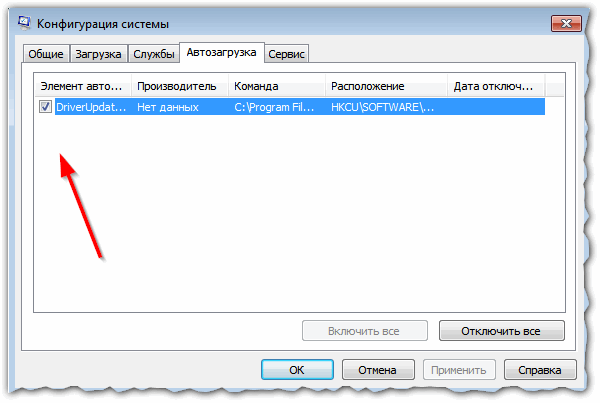This screenshot has width=600, height=403.
Task: Select the Автозагрузка tab
Action: [x=221, y=52]
